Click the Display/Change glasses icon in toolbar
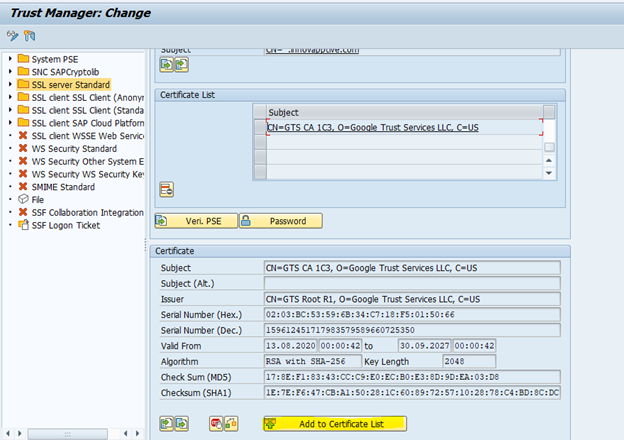 12,35
